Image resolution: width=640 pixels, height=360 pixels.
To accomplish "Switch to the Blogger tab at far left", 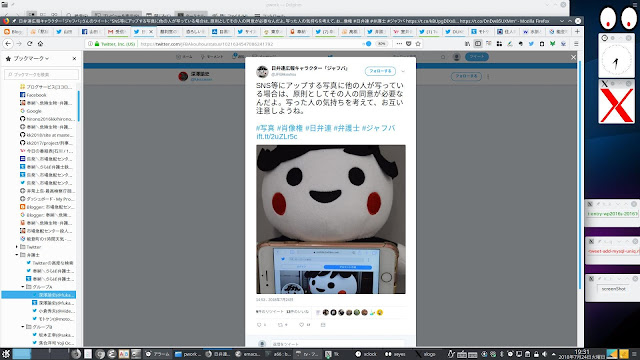I will (x=13, y=31).
